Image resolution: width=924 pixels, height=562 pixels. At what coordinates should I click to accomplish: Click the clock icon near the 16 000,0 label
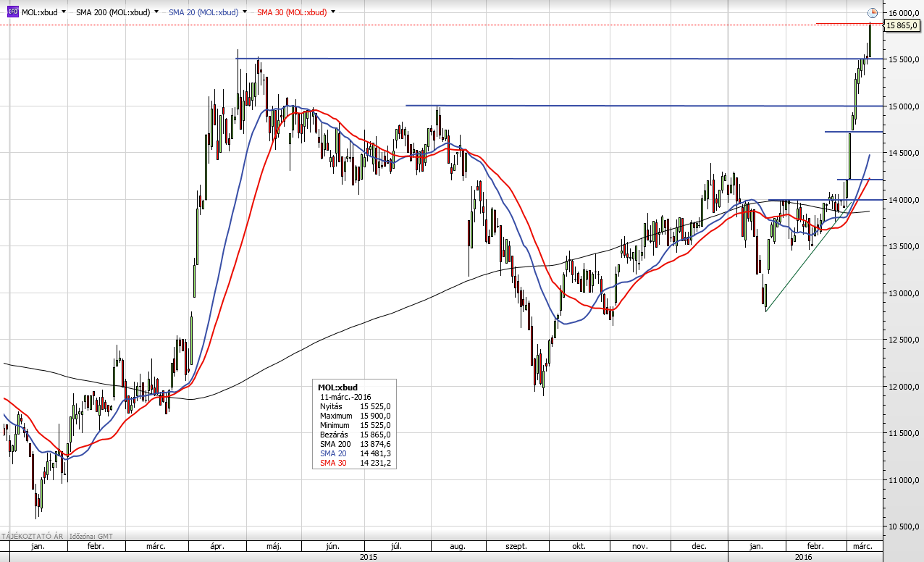(873, 12)
